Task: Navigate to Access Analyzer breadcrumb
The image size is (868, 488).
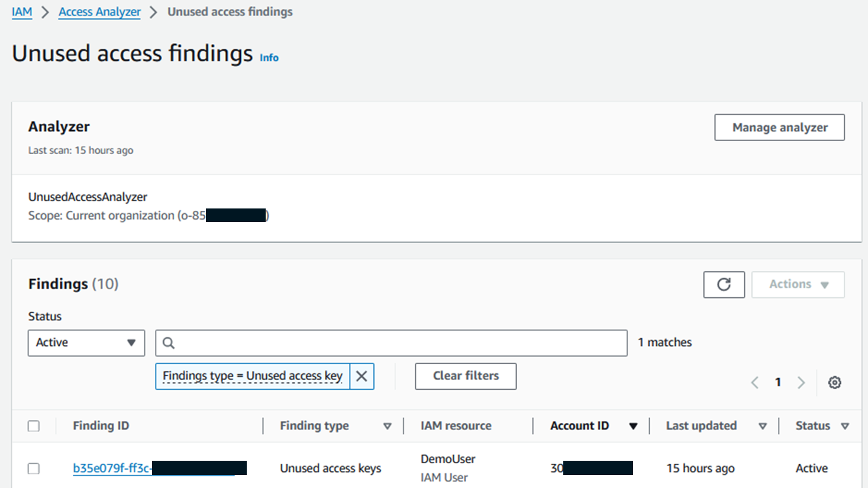Action: [99, 11]
